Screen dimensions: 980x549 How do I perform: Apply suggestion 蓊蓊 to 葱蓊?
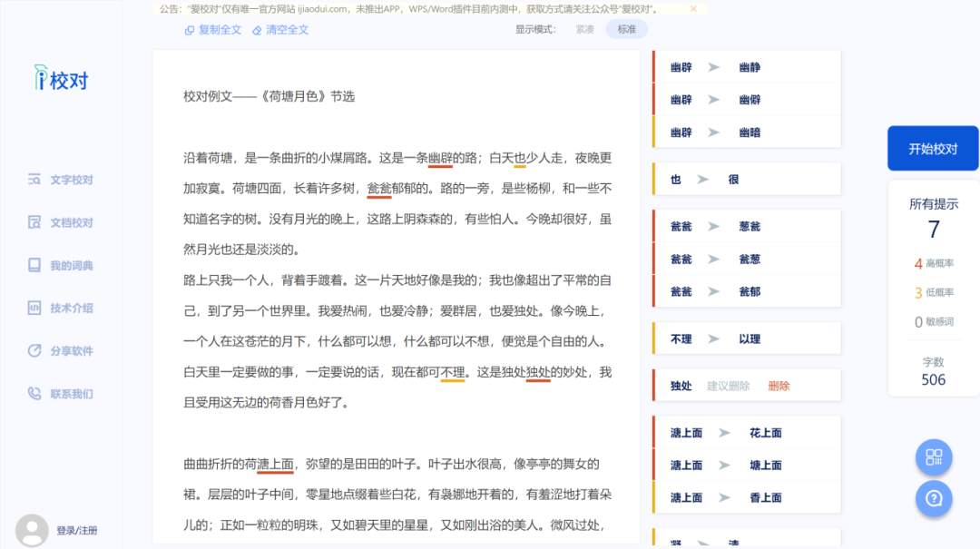click(x=747, y=226)
